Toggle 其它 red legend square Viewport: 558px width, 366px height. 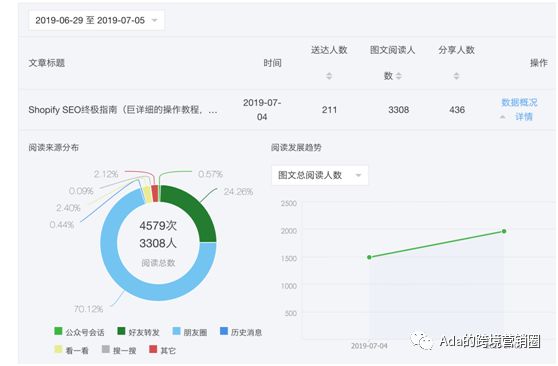153,349
